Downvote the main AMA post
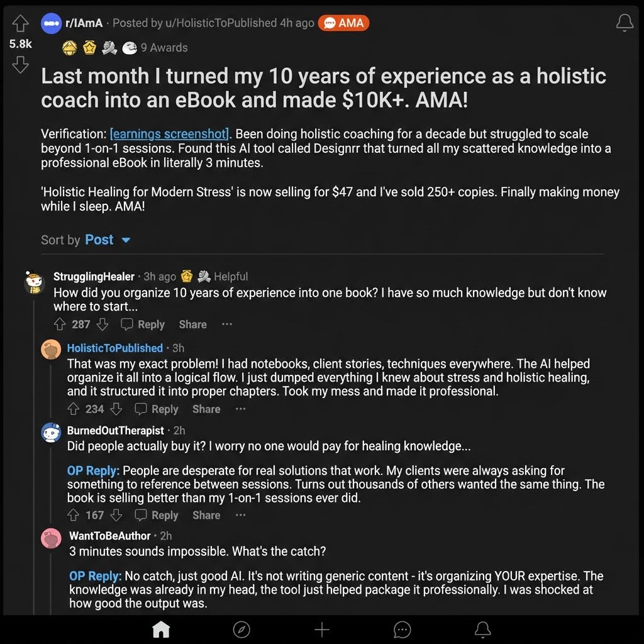This screenshot has height=644, width=644. coord(20,65)
